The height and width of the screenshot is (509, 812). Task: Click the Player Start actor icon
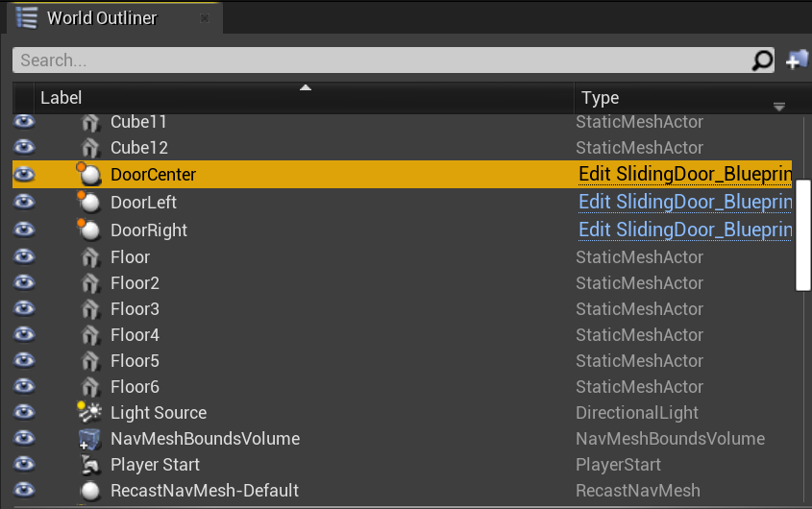(x=90, y=465)
